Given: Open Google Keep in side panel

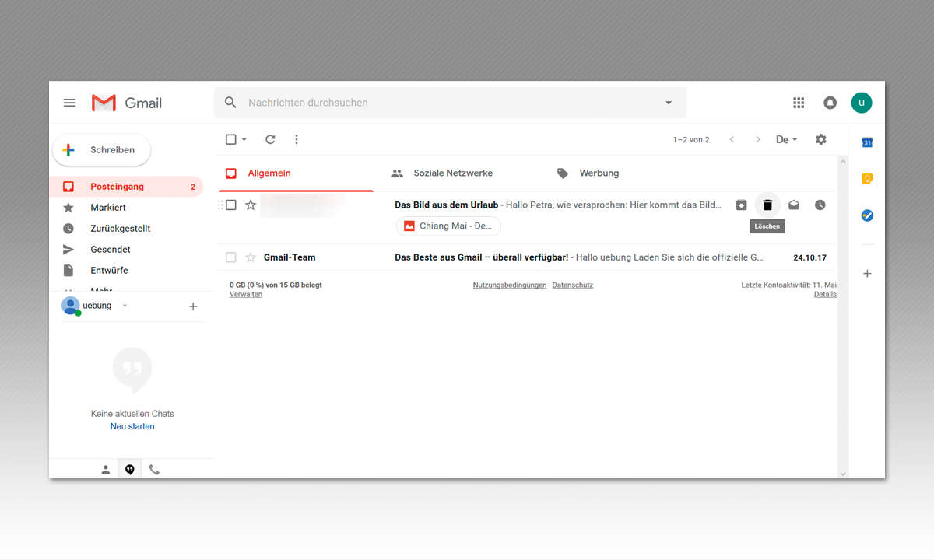Looking at the screenshot, I should pyautogui.click(x=867, y=179).
